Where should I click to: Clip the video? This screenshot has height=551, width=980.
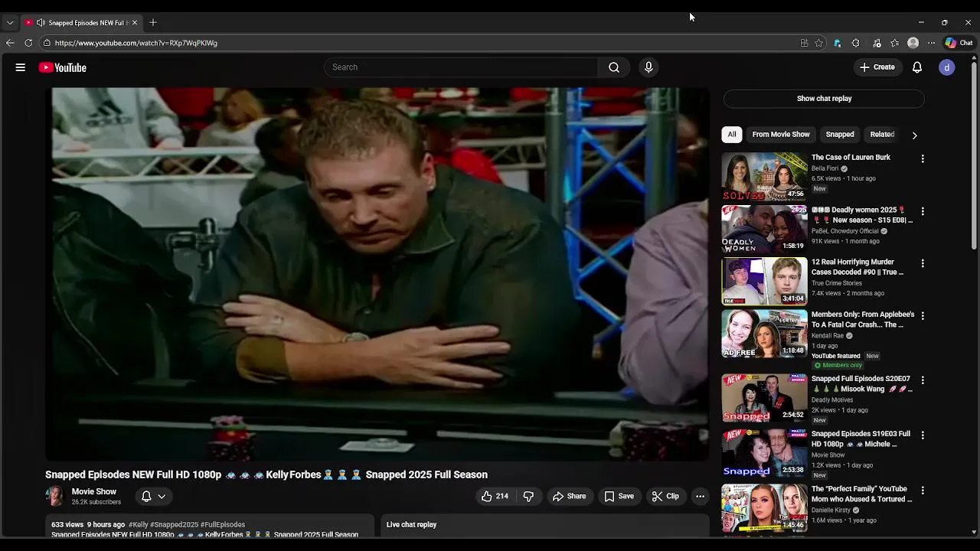[x=665, y=496]
